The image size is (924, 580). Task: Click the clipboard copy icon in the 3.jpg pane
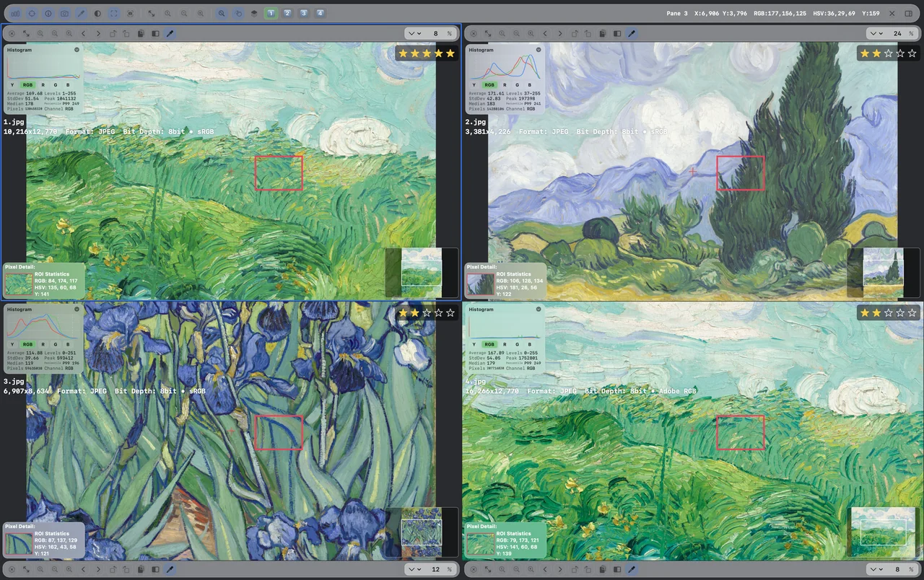click(x=141, y=569)
